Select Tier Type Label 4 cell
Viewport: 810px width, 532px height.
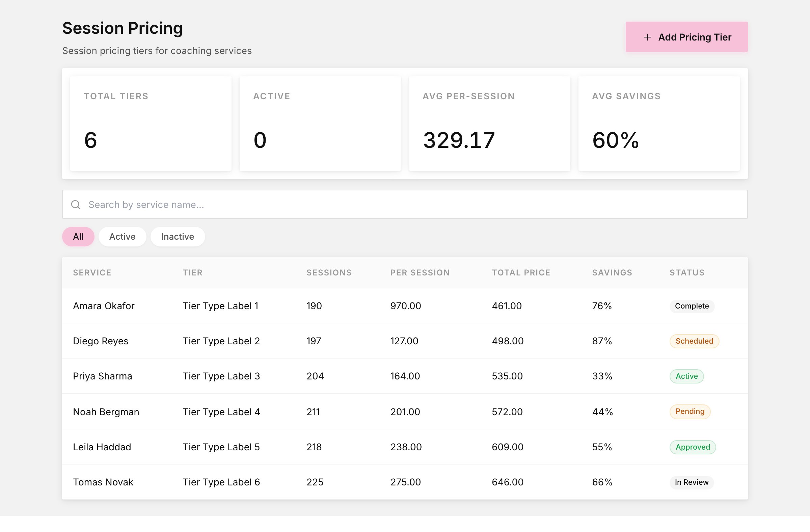pyautogui.click(x=221, y=412)
